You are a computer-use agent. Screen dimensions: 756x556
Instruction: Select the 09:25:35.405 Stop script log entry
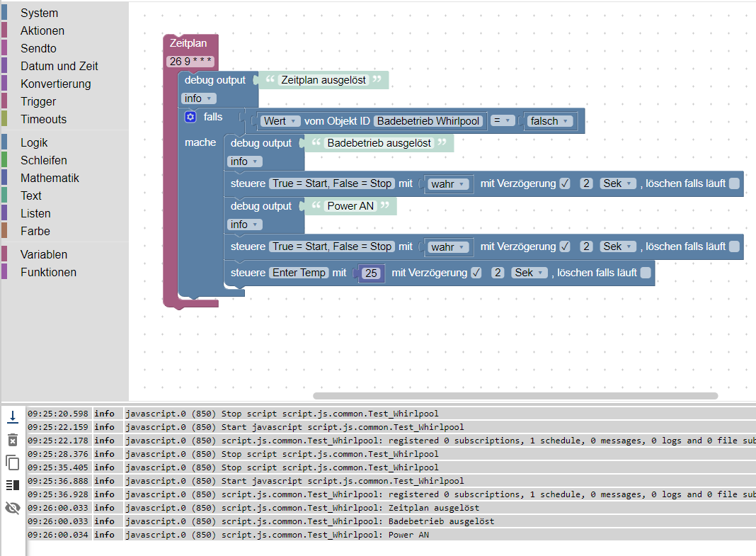pos(391,467)
